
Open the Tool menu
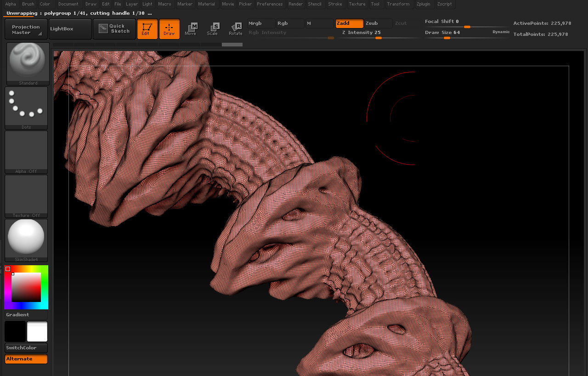pyautogui.click(x=375, y=4)
